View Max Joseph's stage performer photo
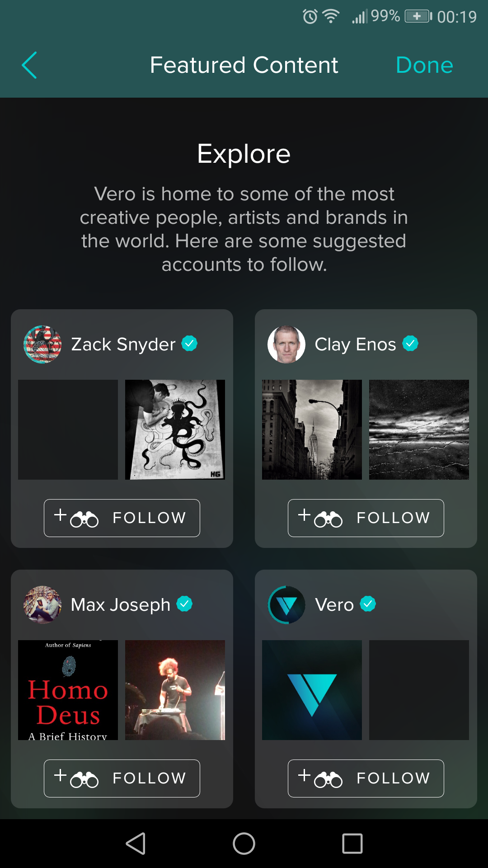 pos(175,690)
